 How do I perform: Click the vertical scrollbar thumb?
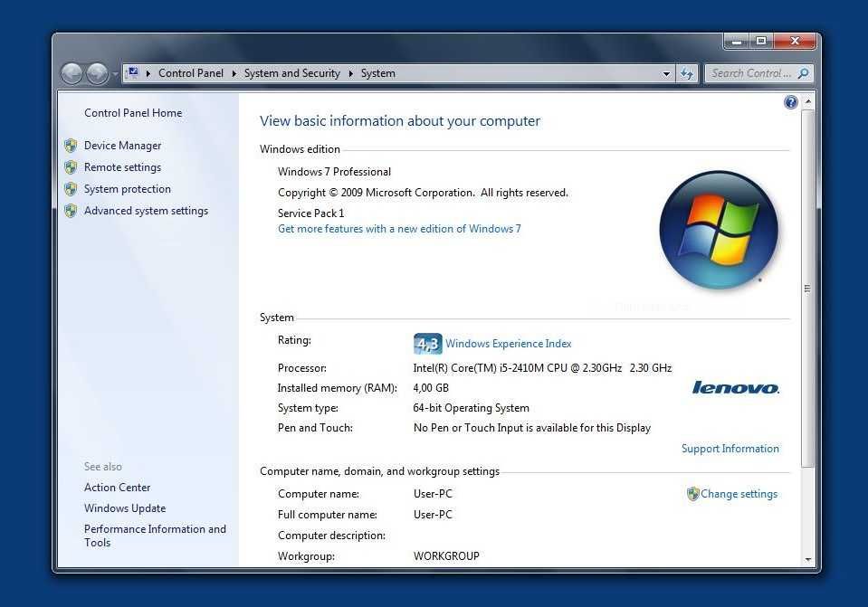tap(807, 289)
